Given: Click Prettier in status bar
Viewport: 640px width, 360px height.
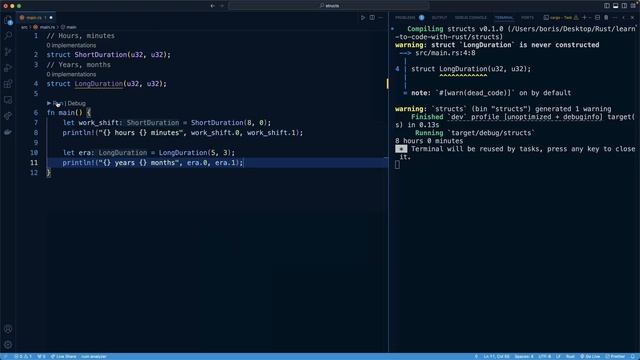Looking at the screenshot, I should 615,356.
